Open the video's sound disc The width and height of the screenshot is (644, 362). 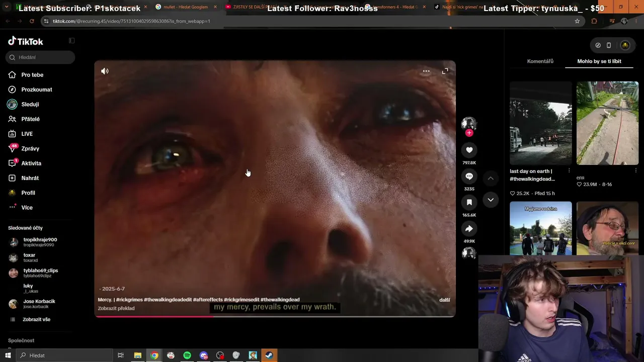tap(469, 253)
